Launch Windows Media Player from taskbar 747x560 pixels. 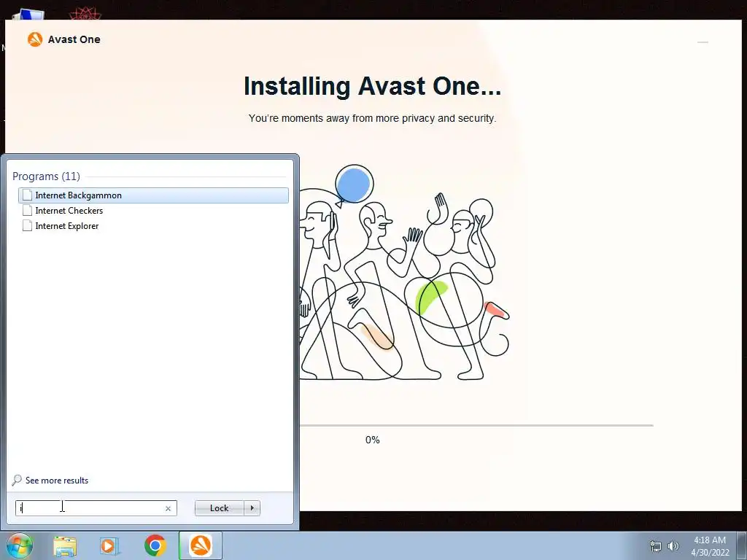[x=109, y=546]
